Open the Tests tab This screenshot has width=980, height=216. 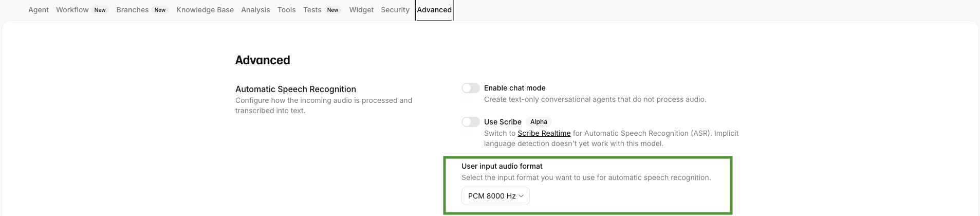coord(312,10)
